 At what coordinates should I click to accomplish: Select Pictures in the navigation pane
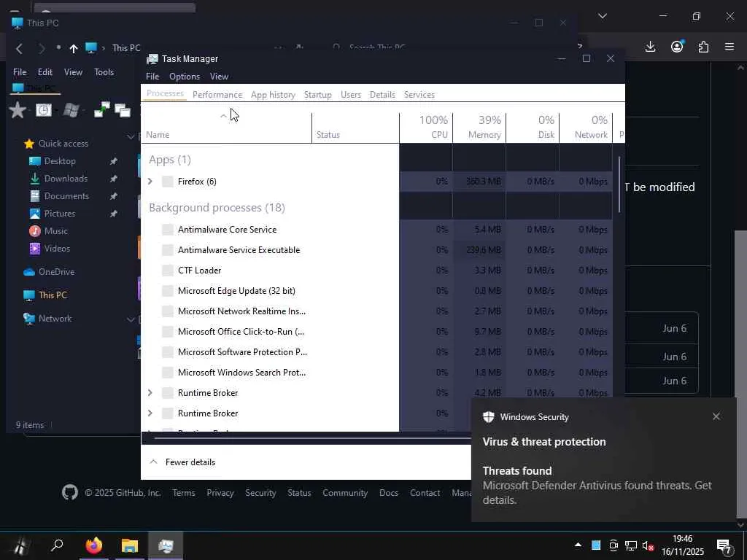click(60, 214)
